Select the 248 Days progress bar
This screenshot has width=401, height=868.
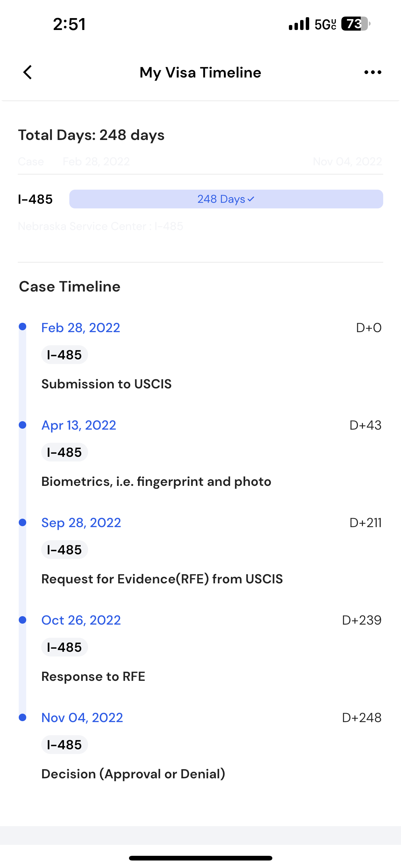coord(226,199)
